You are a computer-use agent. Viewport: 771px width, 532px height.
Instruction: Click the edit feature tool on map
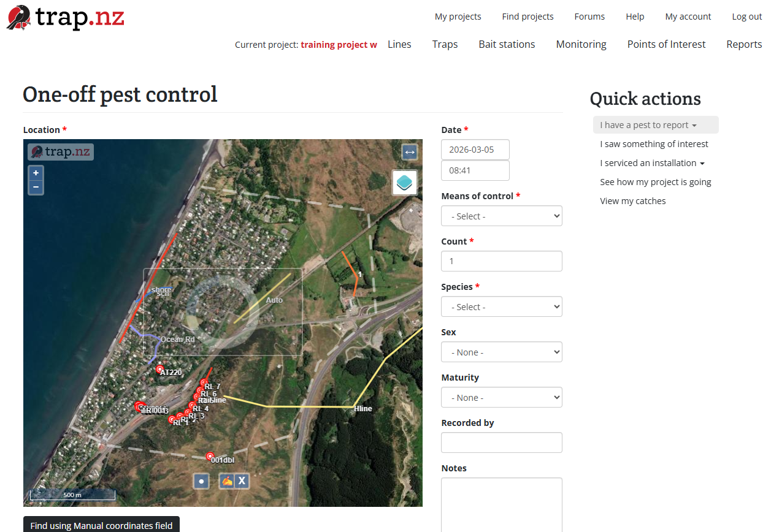pyautogui.click(x=227, y=481)
